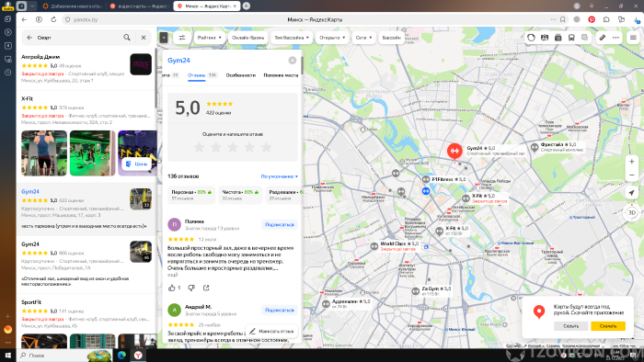This screenshot has height=362, width=644.
Task: Filter reviews by Раздевалки
Action: 284,195
